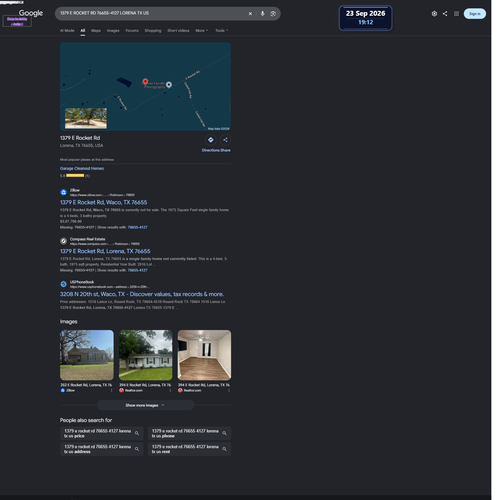Open the Zillow house image thumbnail
The width and height of the screenshot is (497, 500).
point(87,355)
